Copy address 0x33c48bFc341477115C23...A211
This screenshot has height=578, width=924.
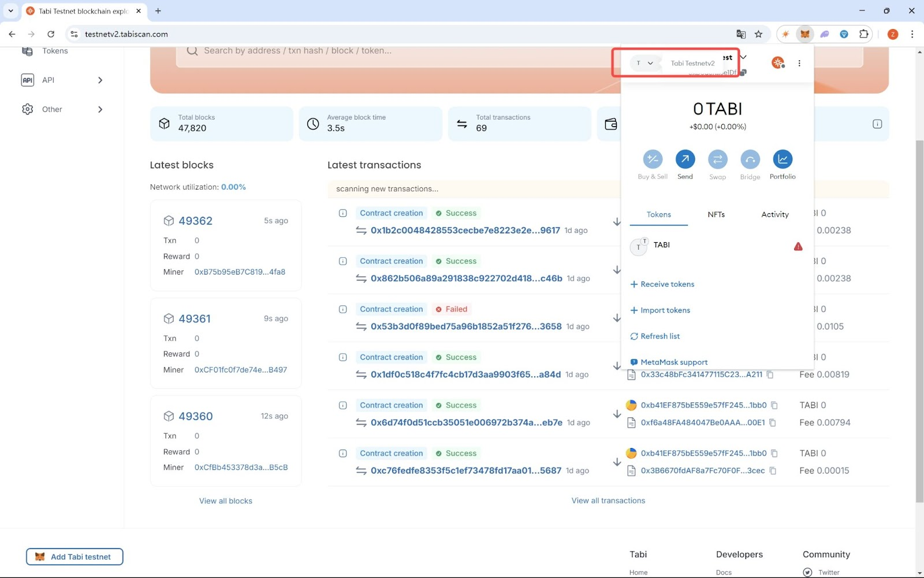(x=770, y=375)
